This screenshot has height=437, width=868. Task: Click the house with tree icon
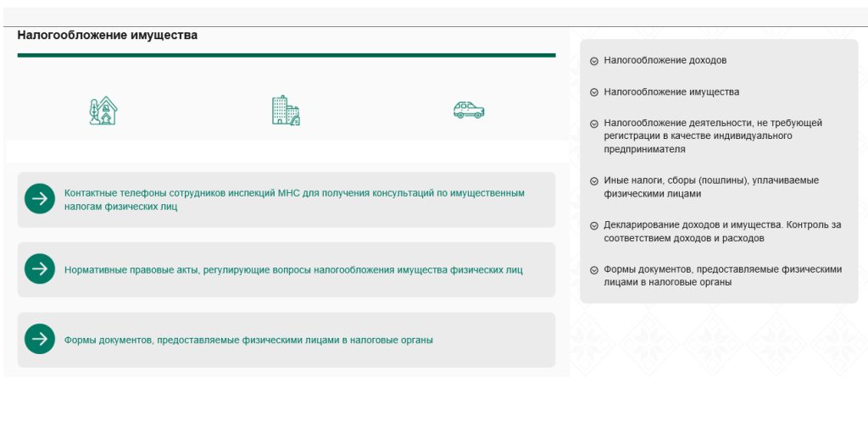click(x=103, y=111)
